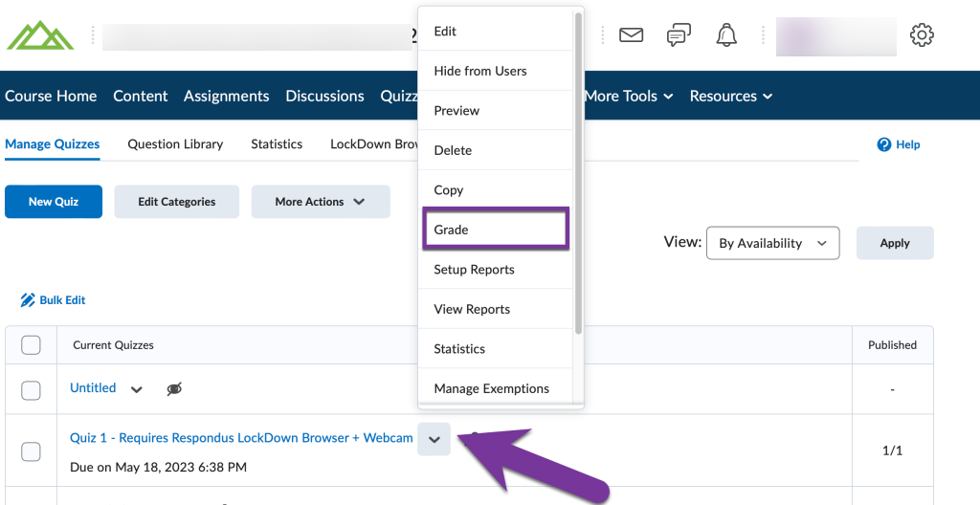Collapse the Quiz 1 actions chevron
This screenshot has height=505, width=980.
434,439
